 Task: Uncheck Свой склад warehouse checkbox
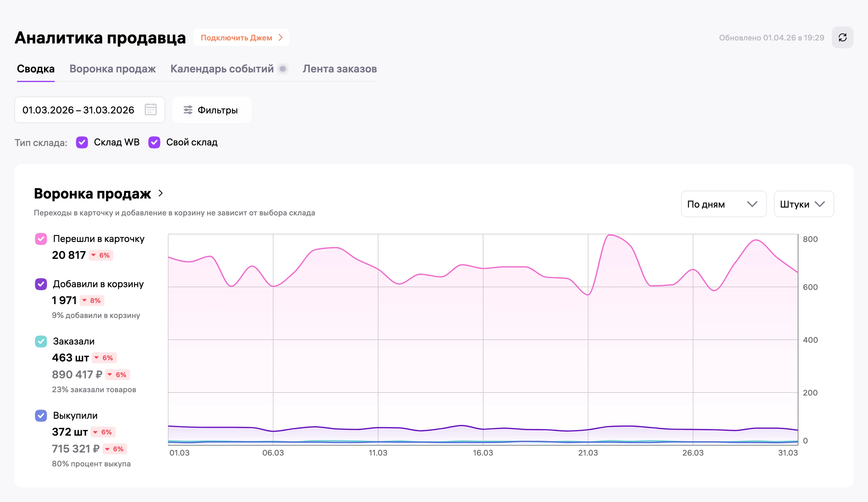[x=154, y=142]
